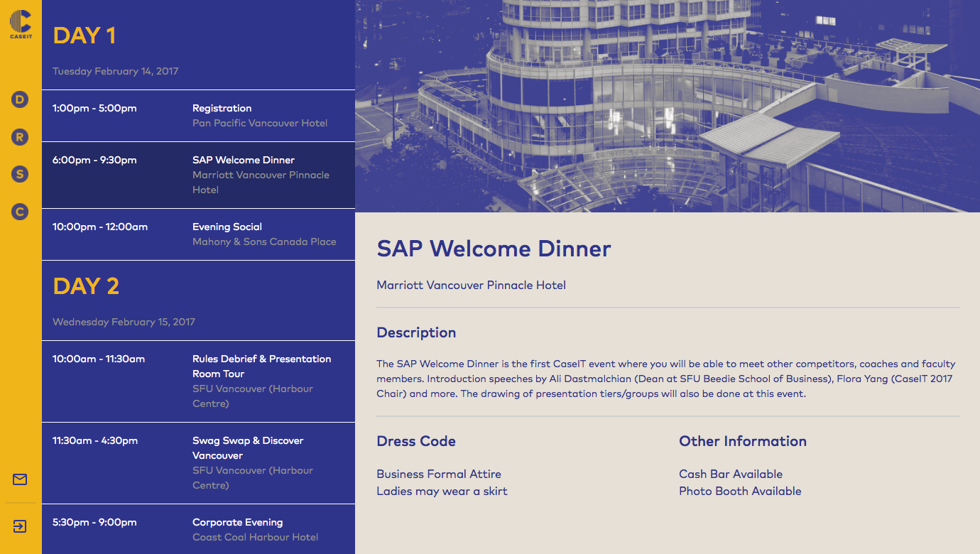The height and width of the screenshot is (554, 980).
Task: Click the 11:30am - 4:30pm time
Action: click(95, 441)
